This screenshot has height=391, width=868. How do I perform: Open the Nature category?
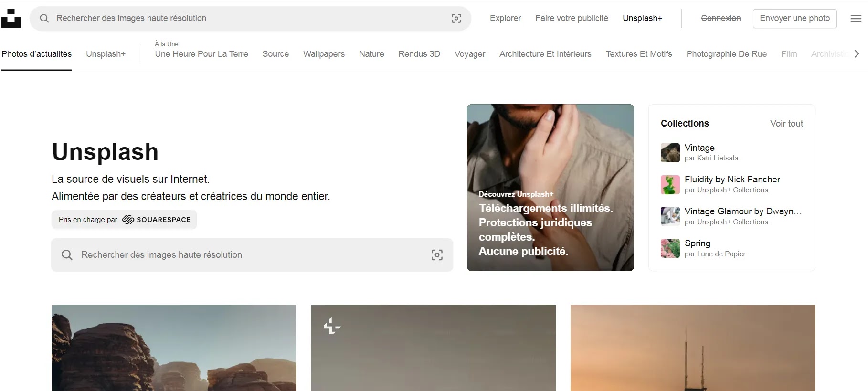(x=371, y=54)
